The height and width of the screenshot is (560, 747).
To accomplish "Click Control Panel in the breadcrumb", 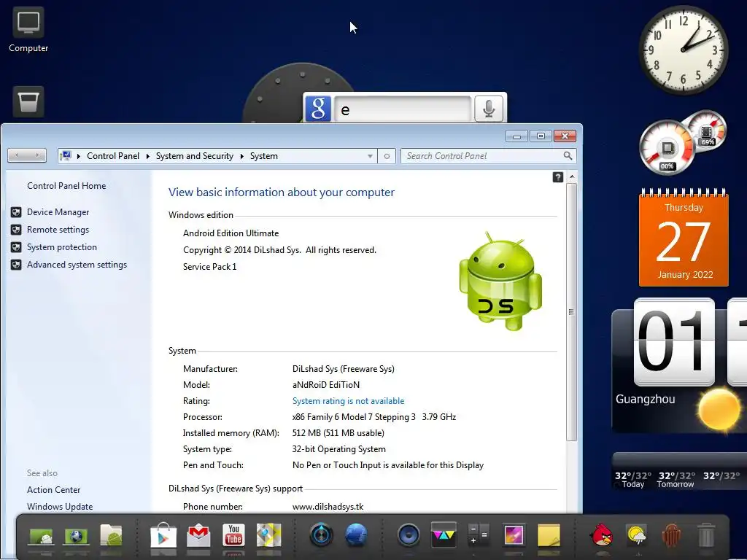I will pyautogui.click(x=113, y=156).
